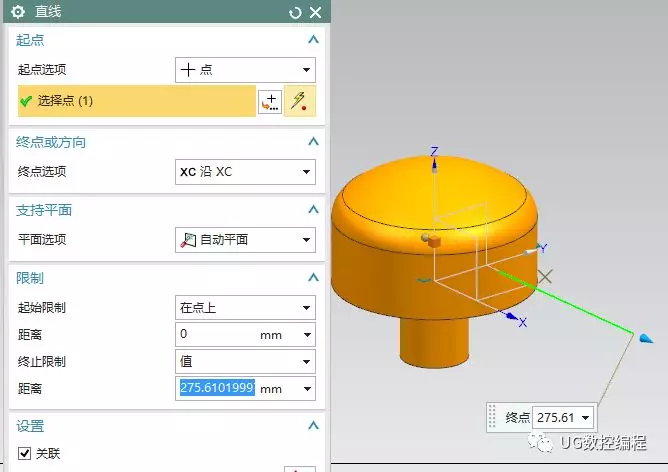This screenshot has width=668, height=472.
Task: Click the 设置 section title
Action: pyautogui.click(x=30, y=426)
